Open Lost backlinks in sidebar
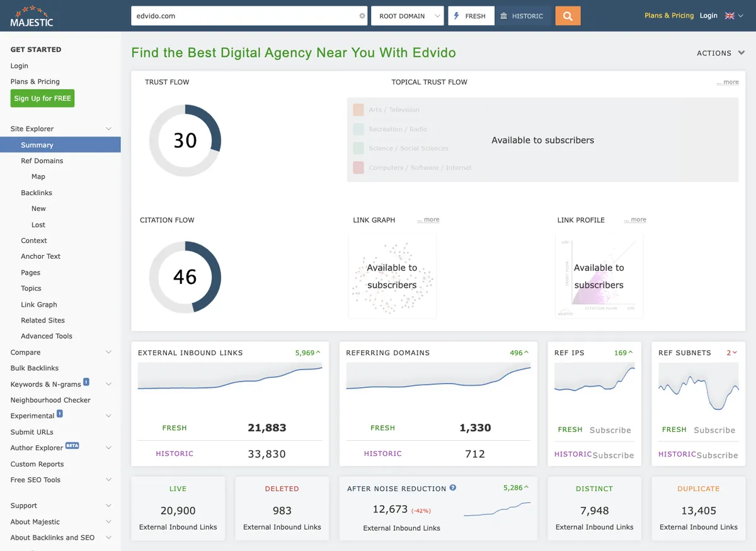The height and width of the screenshot is (551, 756). pos(38,225)
